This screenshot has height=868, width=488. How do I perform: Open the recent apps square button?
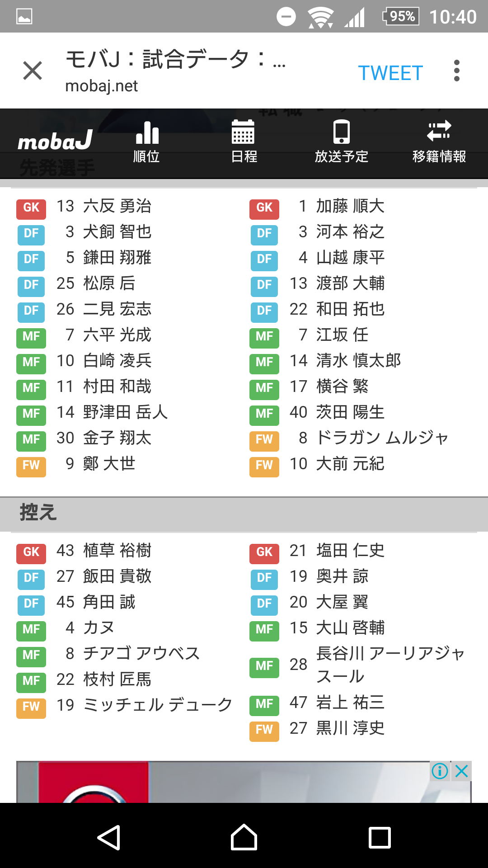[x=380, y=838]
